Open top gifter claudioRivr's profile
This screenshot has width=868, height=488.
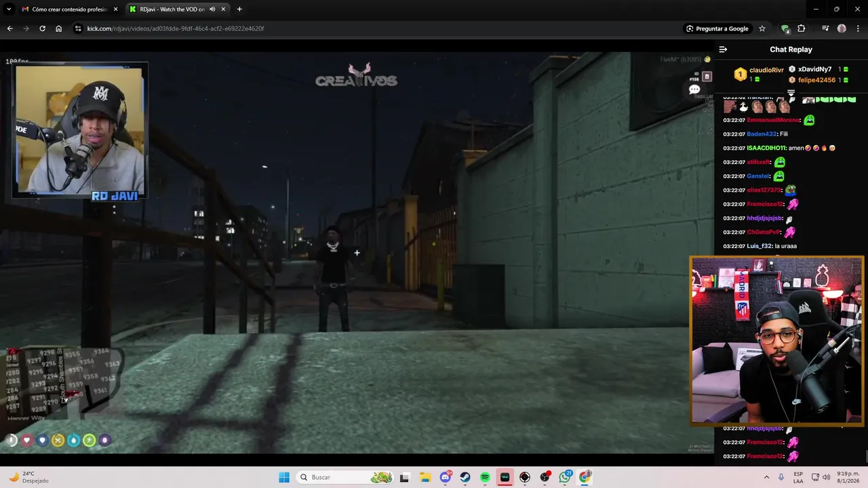click(766, 70)
